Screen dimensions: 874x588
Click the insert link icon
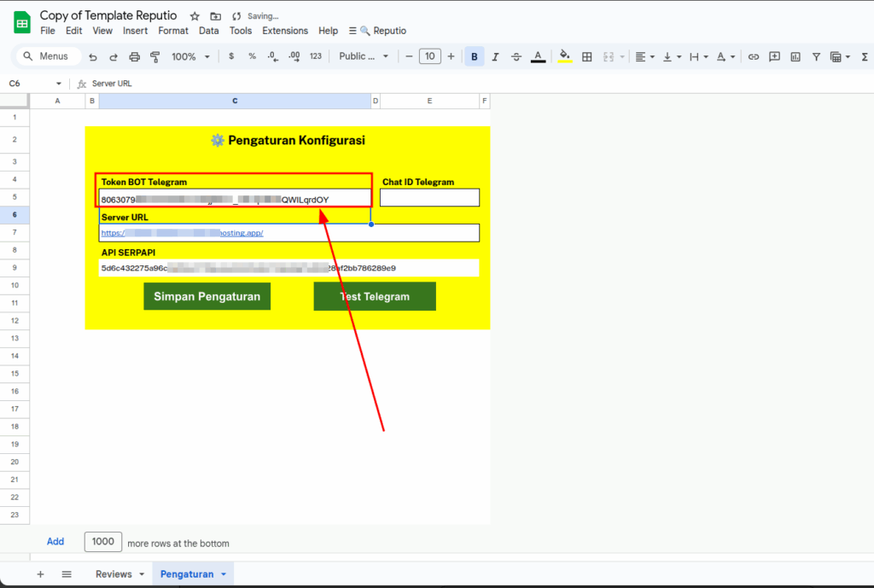(x=754, y=57)
